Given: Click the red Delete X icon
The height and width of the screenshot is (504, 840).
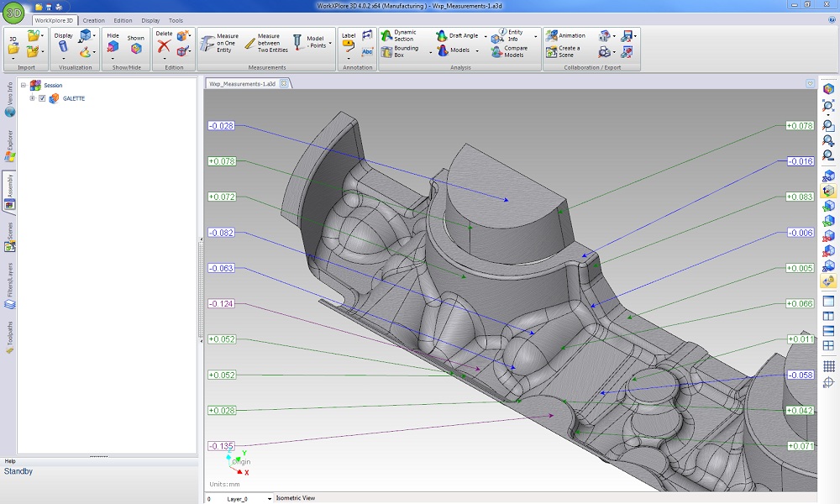Looking at the screenshot, I should 164,47.
